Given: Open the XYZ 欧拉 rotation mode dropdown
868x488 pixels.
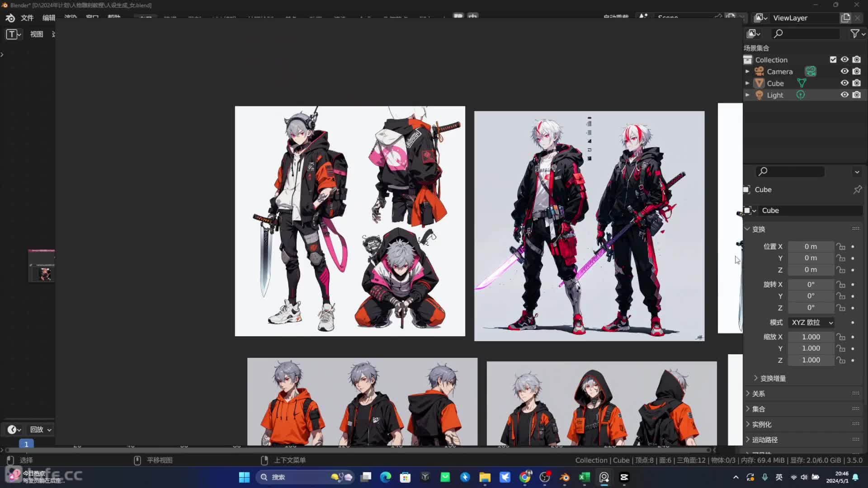Looking at the screenshot, I should [x=811, y=323].
